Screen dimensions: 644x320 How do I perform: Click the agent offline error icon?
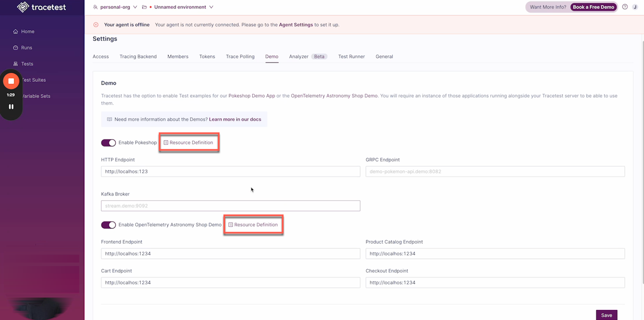coord(96,25)
